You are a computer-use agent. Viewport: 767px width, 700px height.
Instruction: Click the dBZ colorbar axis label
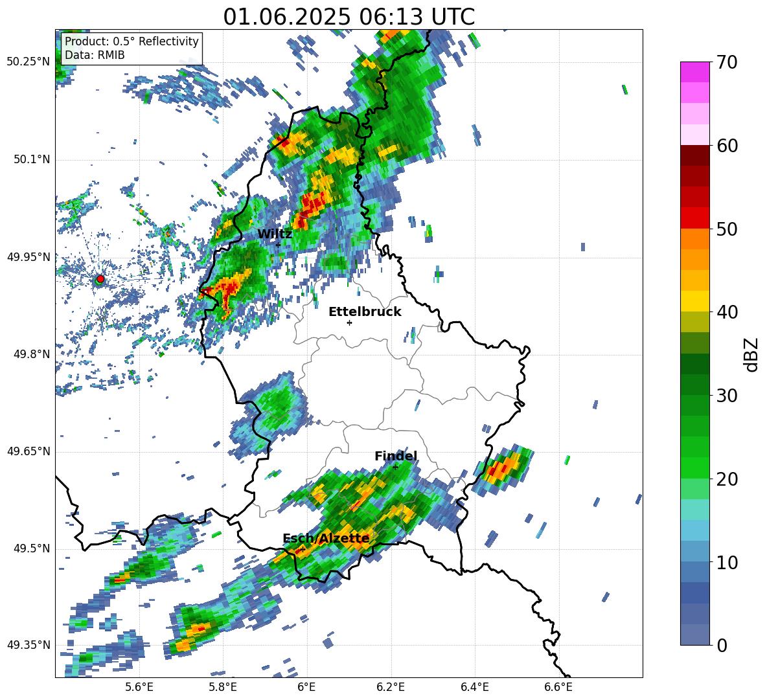[x=752, y=354]
